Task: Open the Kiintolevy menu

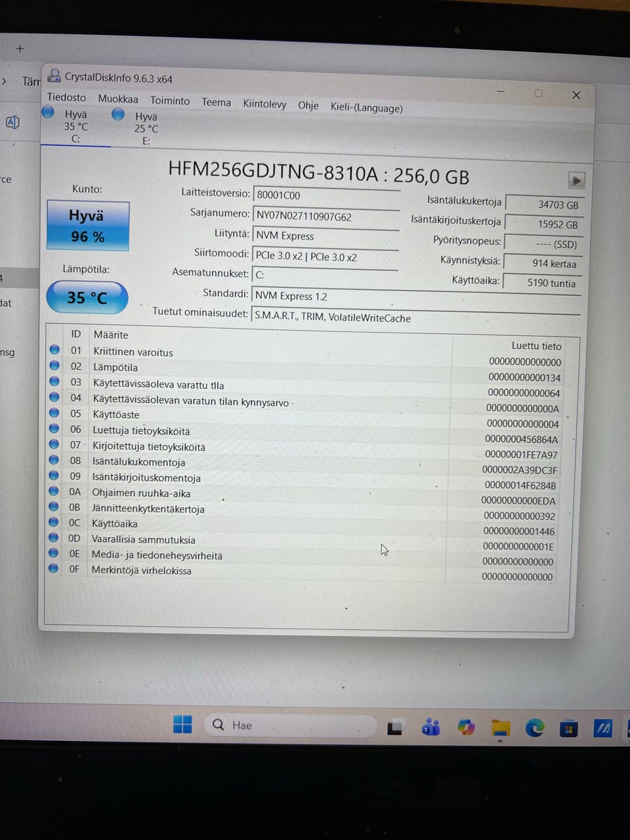Action: (264, 104)
